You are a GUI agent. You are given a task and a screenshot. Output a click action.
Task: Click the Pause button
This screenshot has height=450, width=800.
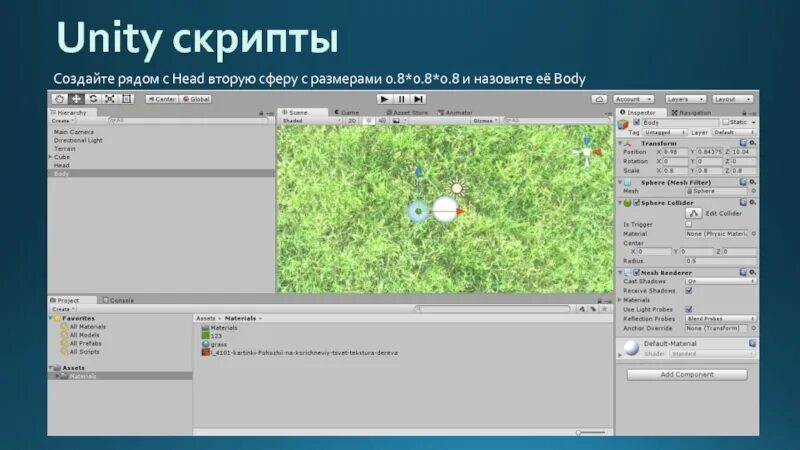[402, 99]
